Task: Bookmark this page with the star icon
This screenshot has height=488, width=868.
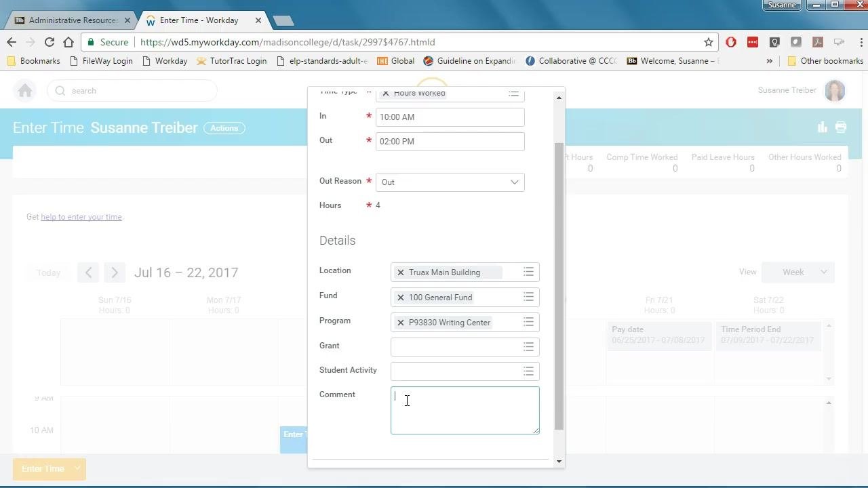Action: (709, 42)
